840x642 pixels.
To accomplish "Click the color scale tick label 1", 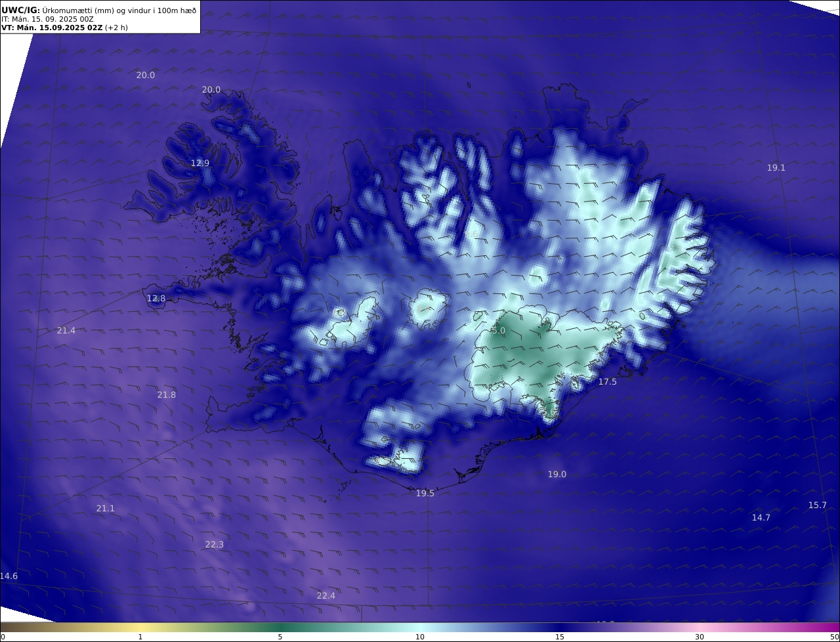I will point(140,637).
